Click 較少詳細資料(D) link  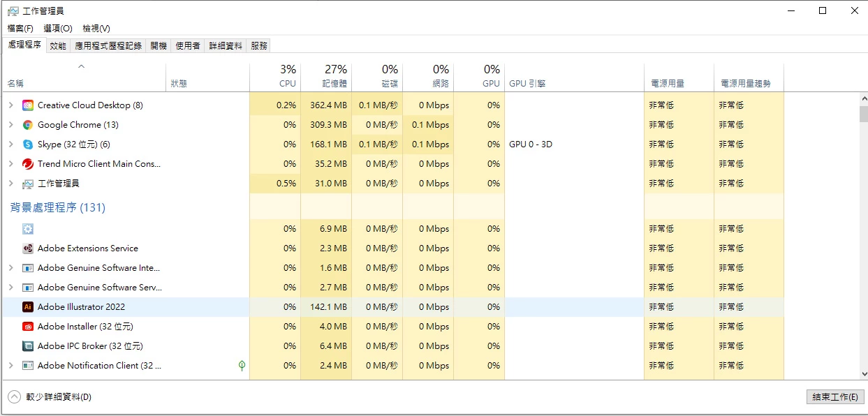[x=59, y=397]
